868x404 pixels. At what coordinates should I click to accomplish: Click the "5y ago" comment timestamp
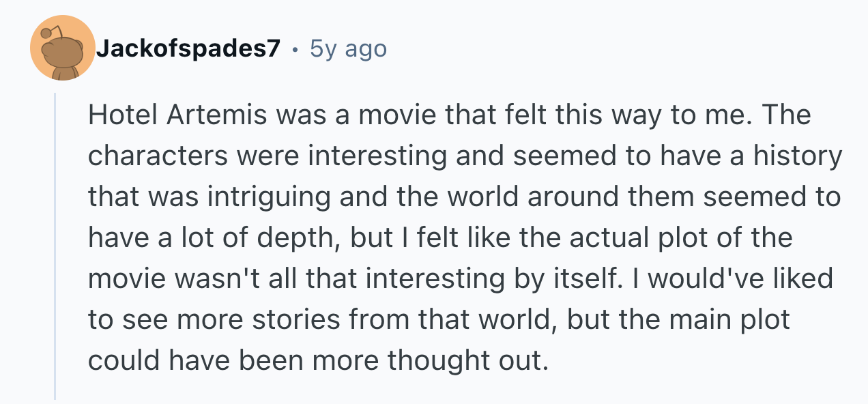[x=348, y=49]
